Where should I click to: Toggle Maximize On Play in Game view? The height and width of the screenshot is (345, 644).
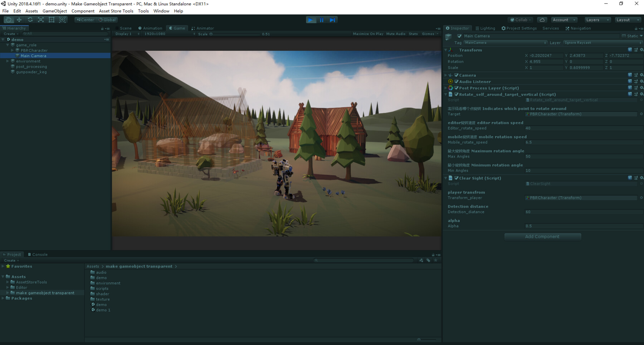(368, 34)
